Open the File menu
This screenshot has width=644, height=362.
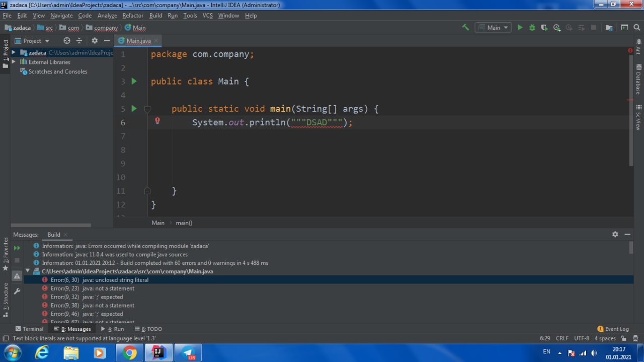point(7,16)
